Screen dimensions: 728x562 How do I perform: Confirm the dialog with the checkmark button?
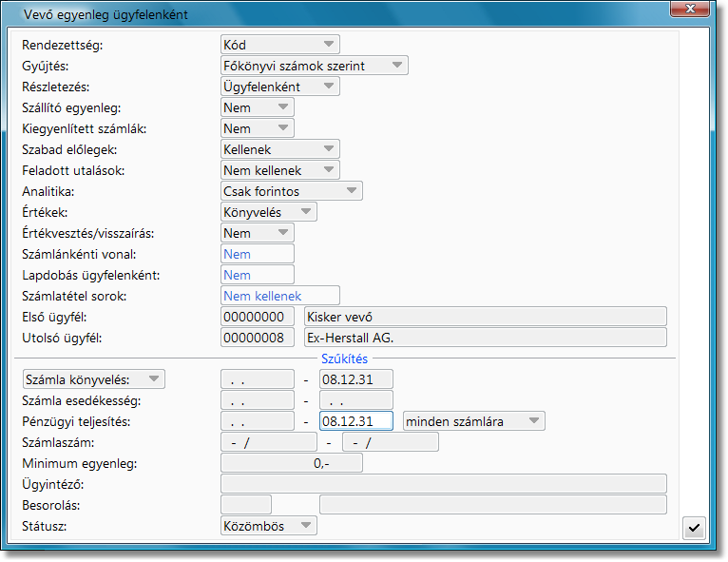click(694, 528)
